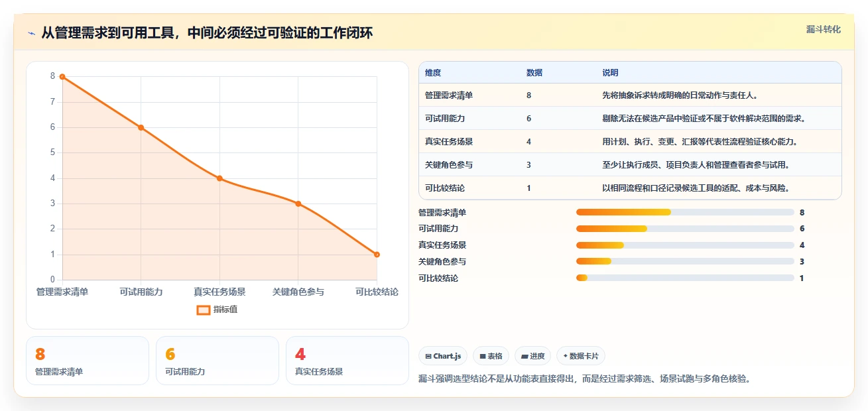
Task: Click the 管理需求清单 progress bar
Action: [x=685, y=212]
